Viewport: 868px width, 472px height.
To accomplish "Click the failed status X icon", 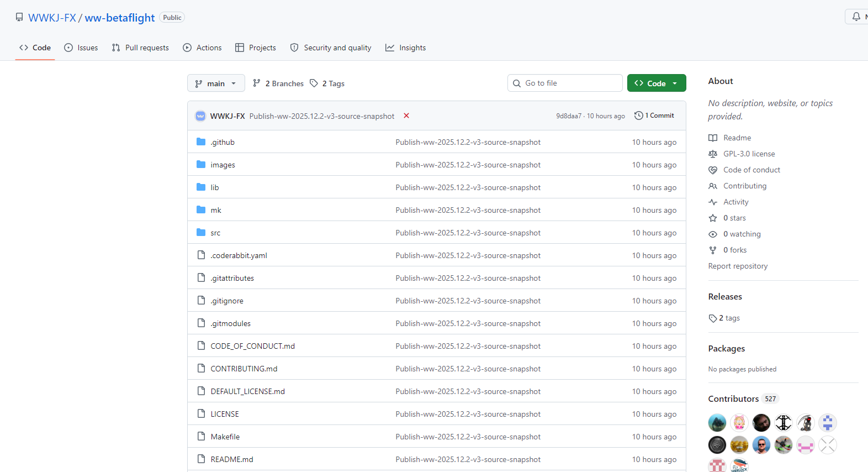I will point(406,116).
